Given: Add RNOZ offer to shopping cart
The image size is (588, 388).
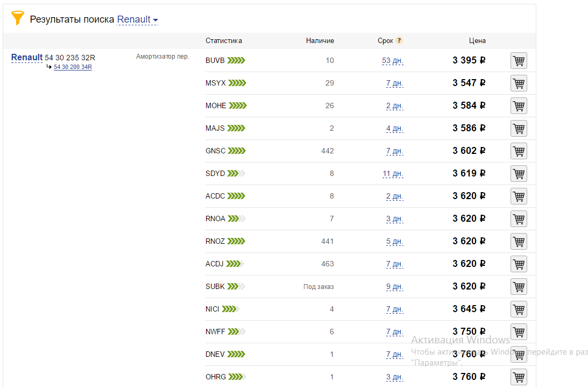Looking at the screenshot, I should point(518,242).
